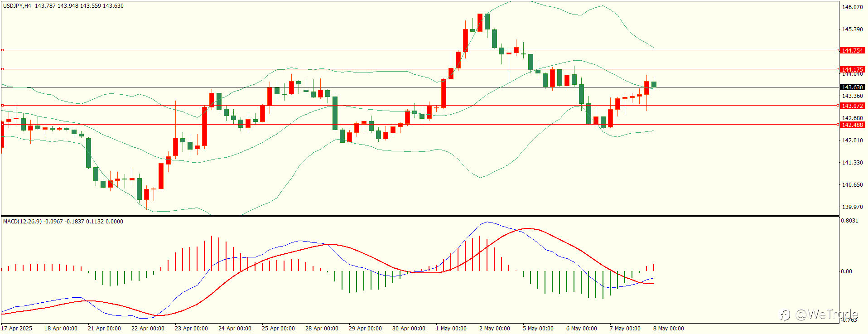Click the 17 Apr 2025 date label
Image resolution: width=868 pixels, height=334 pixels.
17,329
